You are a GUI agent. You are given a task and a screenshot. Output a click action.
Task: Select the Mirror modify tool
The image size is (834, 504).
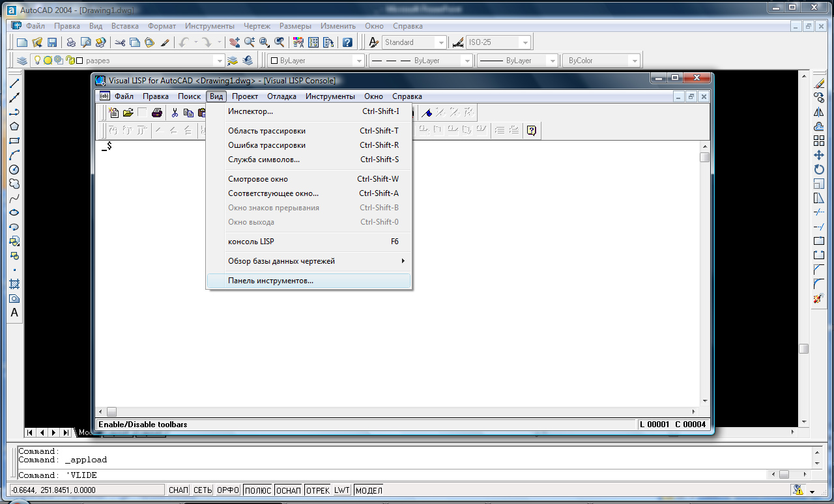(819, 112)
